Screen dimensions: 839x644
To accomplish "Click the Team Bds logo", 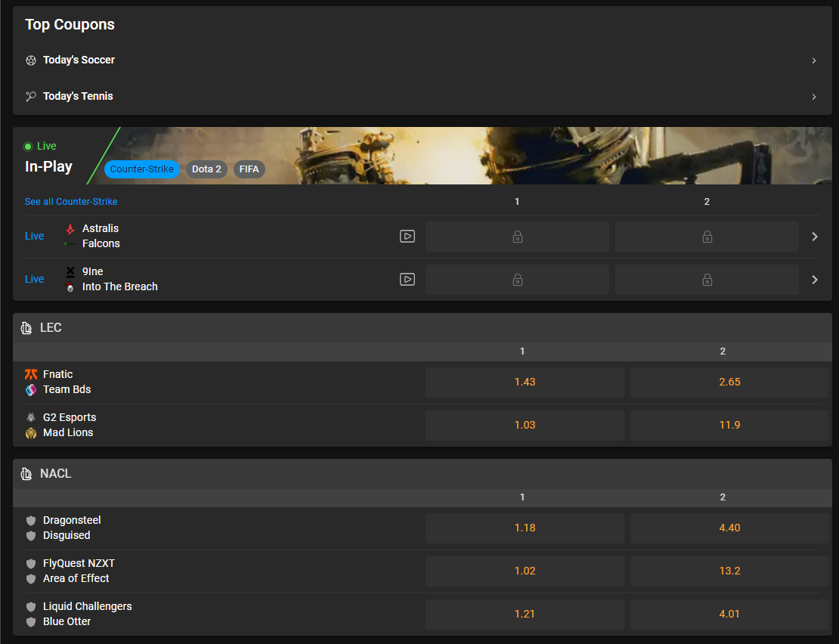I will 31,390.
